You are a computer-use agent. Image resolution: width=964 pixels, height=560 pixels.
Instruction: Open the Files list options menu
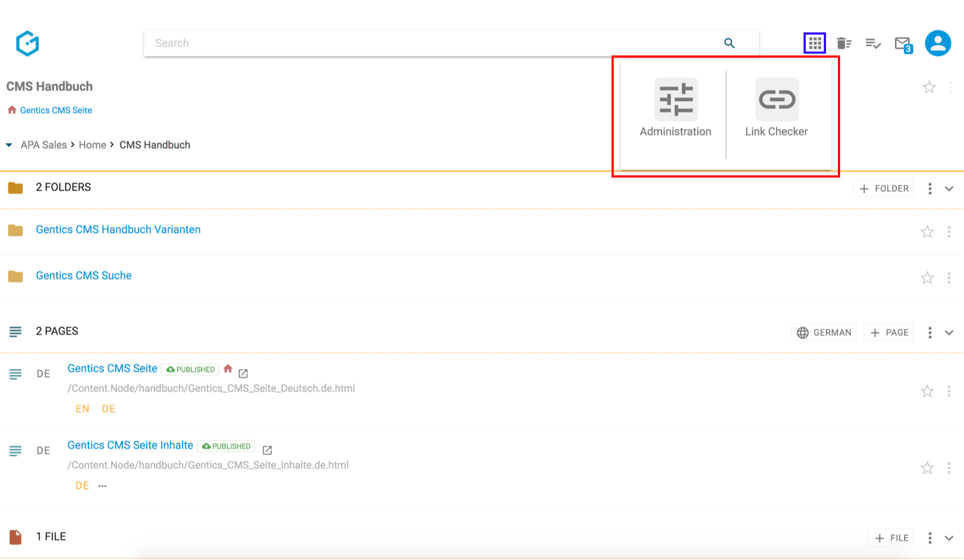(x=930, y=538)
